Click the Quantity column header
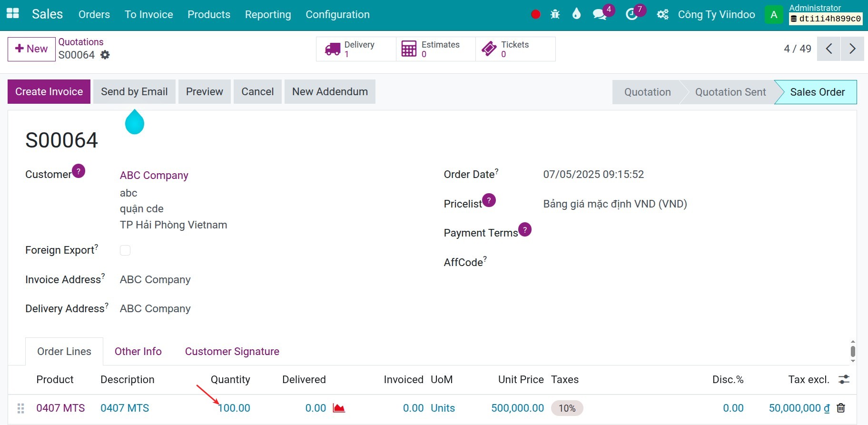This screenshot has width=868, height=425. [x=230, y=379]
